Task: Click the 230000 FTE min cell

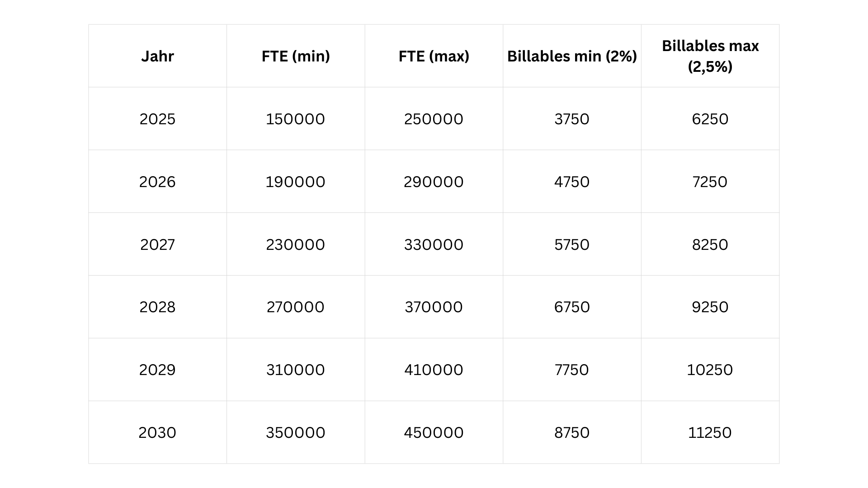Action: click(296, 244)
